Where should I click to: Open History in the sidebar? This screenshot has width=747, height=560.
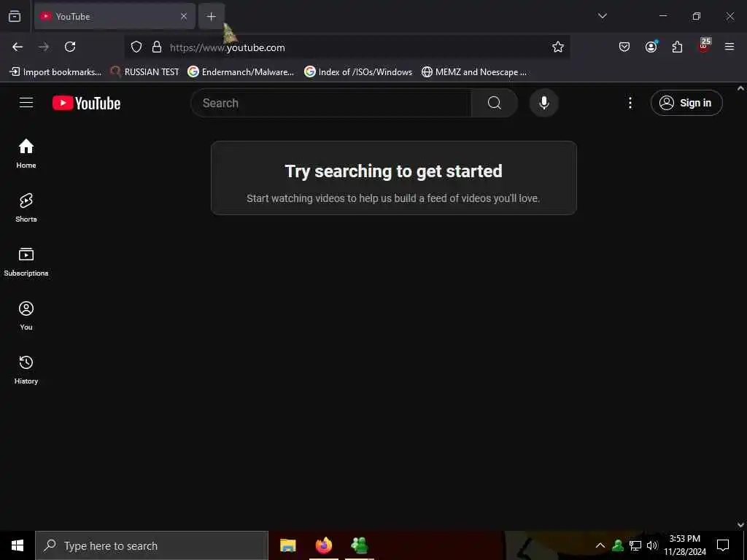click(x=26, y=370)
